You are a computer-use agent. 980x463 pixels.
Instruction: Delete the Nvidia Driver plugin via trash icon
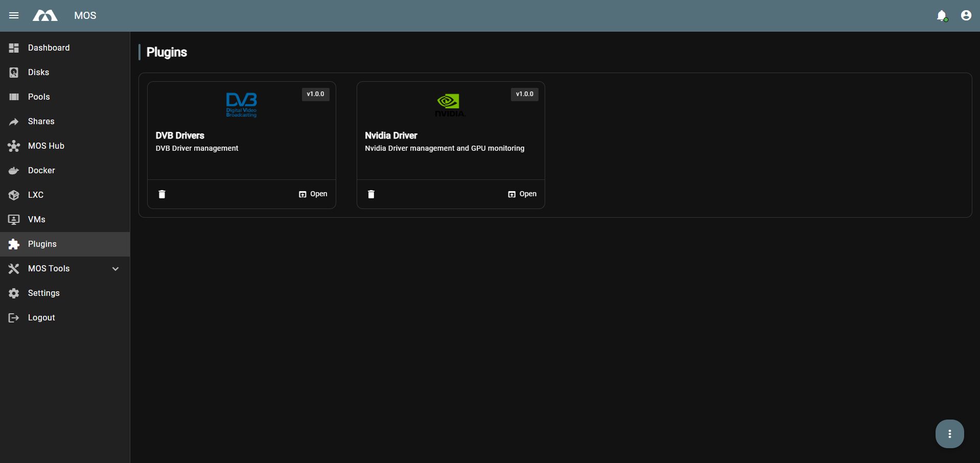(371, 194)
